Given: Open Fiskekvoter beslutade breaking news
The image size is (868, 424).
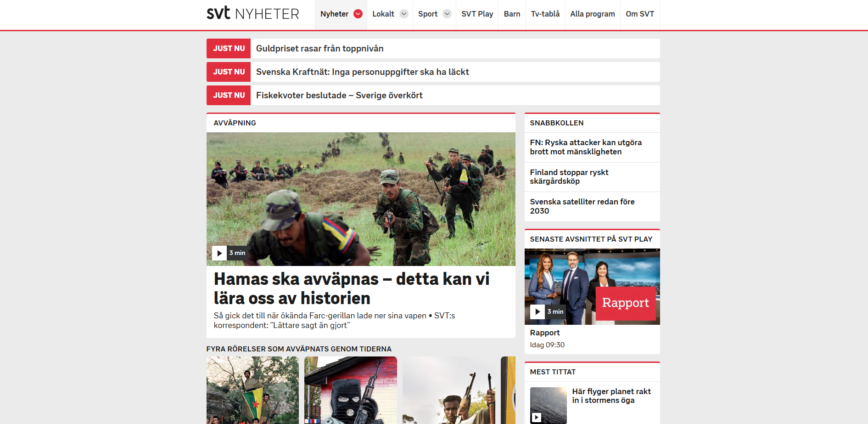Looking at the screenshot, I should point(339,96).
